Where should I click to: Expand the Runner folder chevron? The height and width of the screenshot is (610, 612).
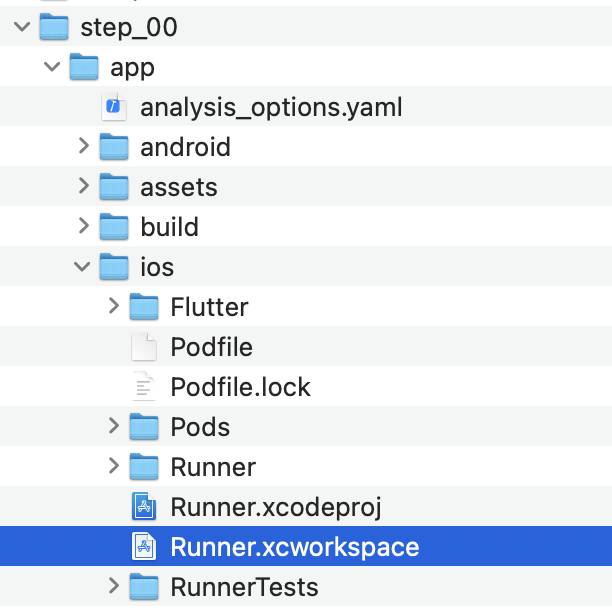coord(115,467)
